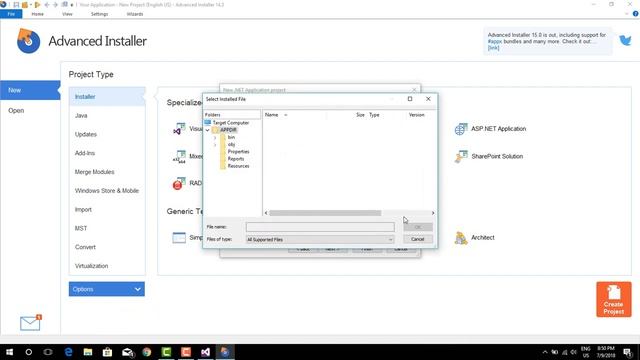
Task: Open the View ribbon tab
Action: (67, 14)
